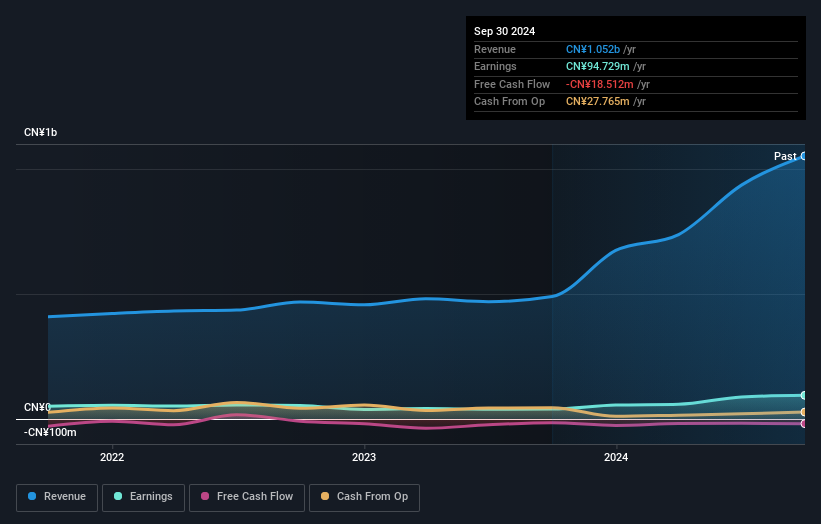Toggle the Free Cash Flow legend button
Screen dimensions: 821x524
[x=247, y=497]
